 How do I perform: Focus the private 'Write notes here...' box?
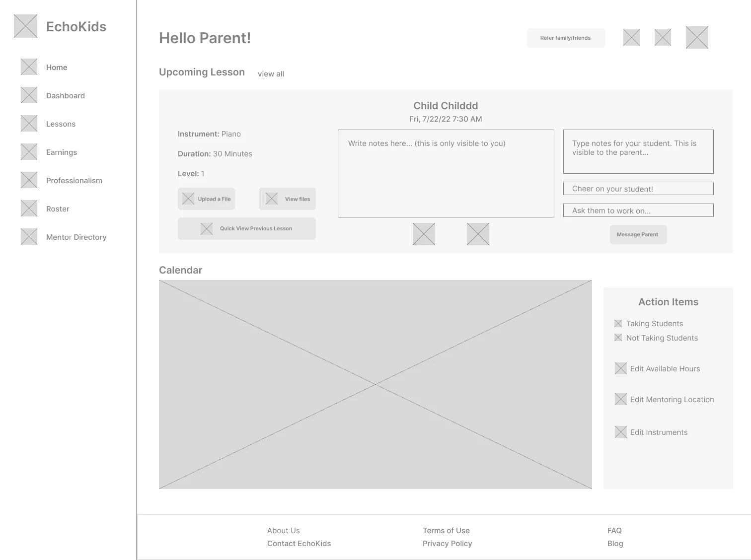point(446,174)
